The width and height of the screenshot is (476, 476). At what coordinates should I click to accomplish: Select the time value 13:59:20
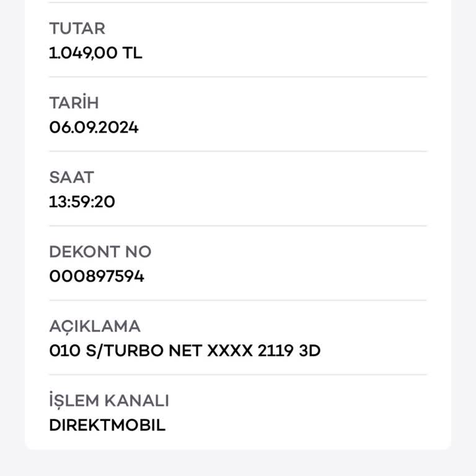(82, 202)
